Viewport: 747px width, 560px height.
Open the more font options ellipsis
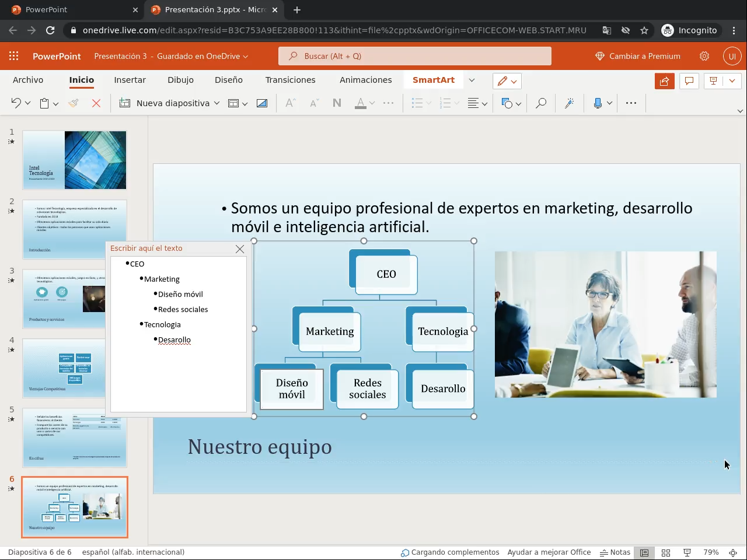click(388, 103)
